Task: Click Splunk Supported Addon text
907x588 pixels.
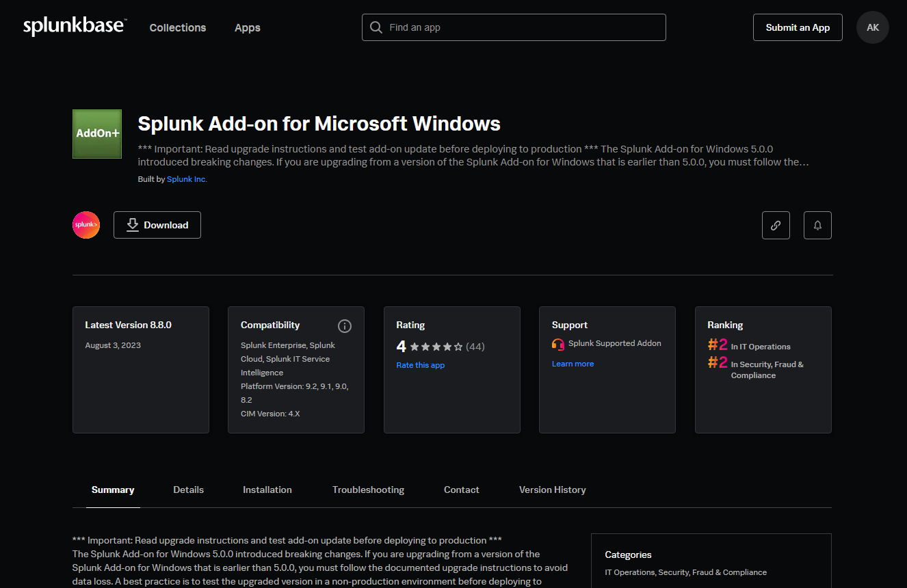Action: click(x=615, y=343)
